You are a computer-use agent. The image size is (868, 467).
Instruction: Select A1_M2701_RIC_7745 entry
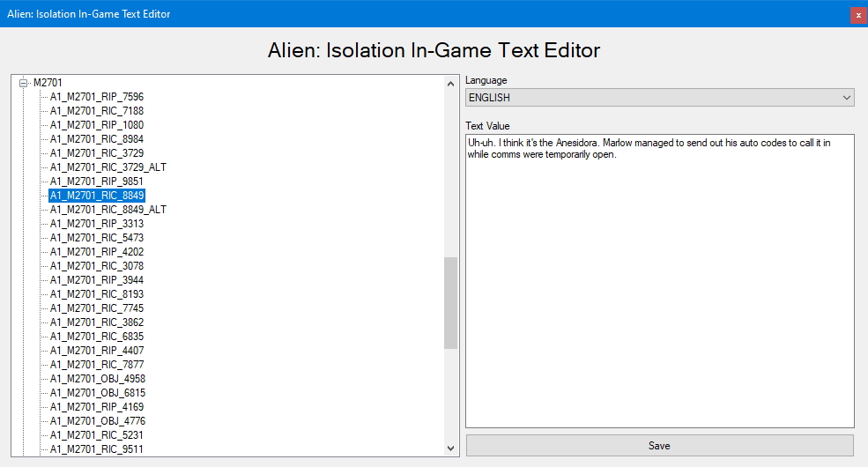coord(97,308)
